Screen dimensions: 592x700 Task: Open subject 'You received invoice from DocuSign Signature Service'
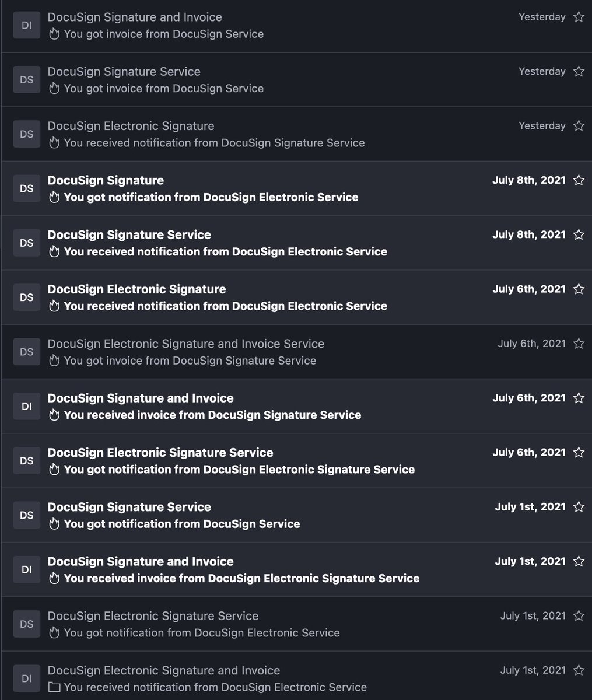[x=212, y=415]
